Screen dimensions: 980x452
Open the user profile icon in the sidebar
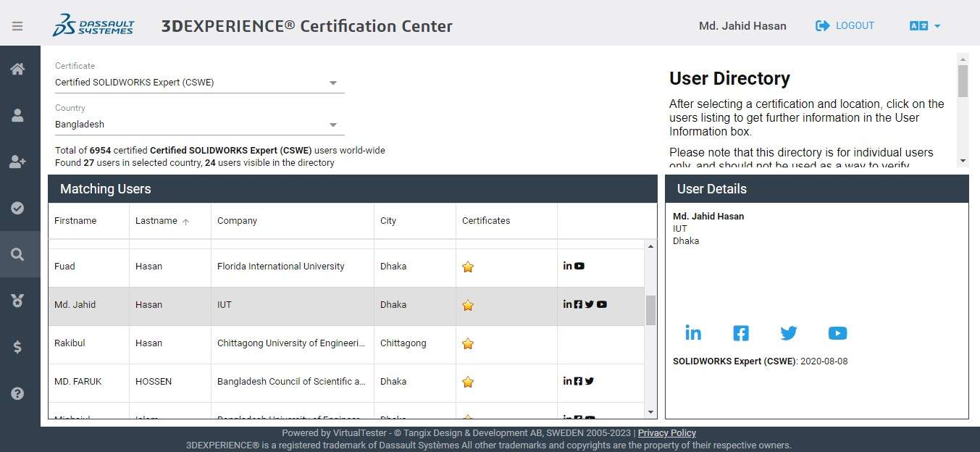(17, 115)
